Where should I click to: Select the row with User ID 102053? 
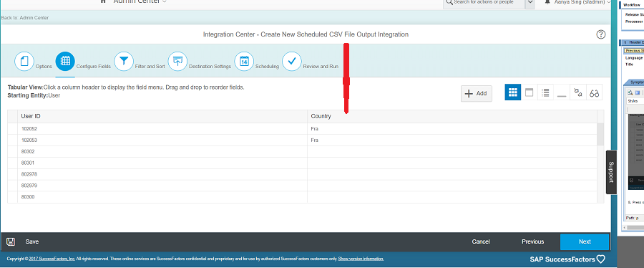click(302, 140)
